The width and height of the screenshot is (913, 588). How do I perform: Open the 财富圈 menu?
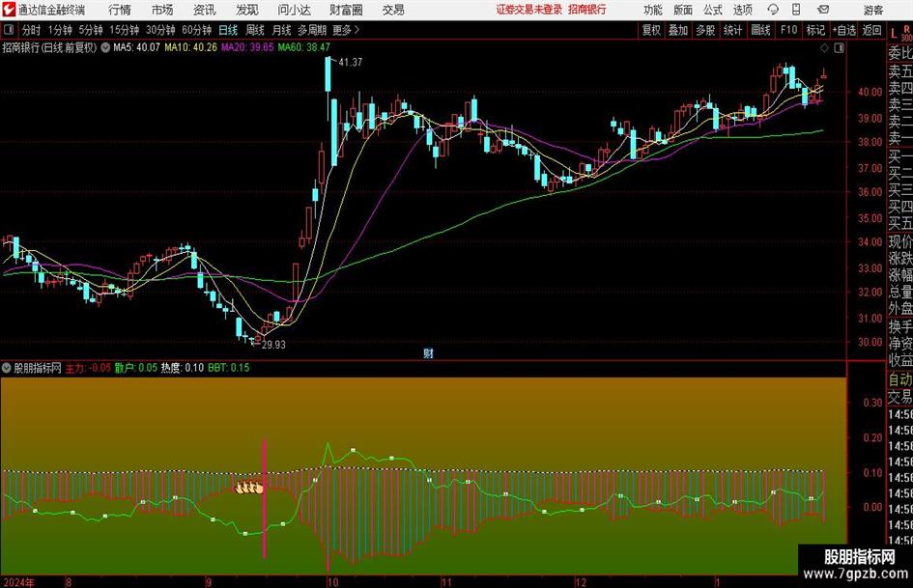click(x=346, y=10)
